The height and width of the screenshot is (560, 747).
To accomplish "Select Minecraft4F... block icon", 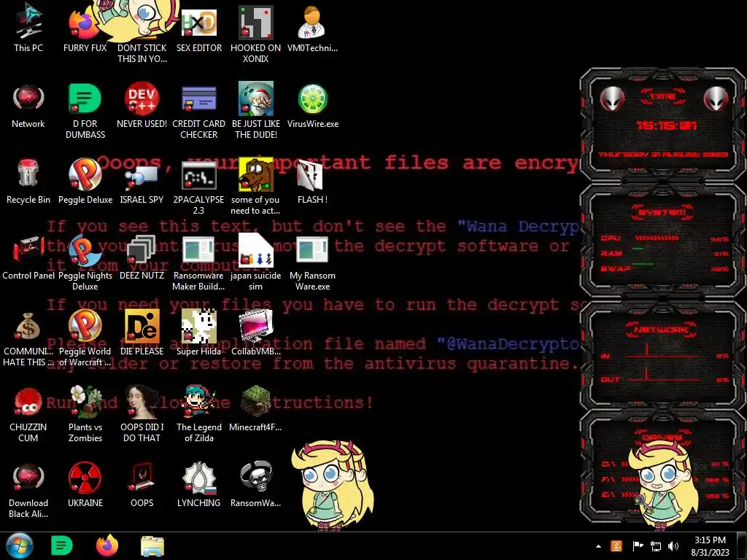I will 256,408.
